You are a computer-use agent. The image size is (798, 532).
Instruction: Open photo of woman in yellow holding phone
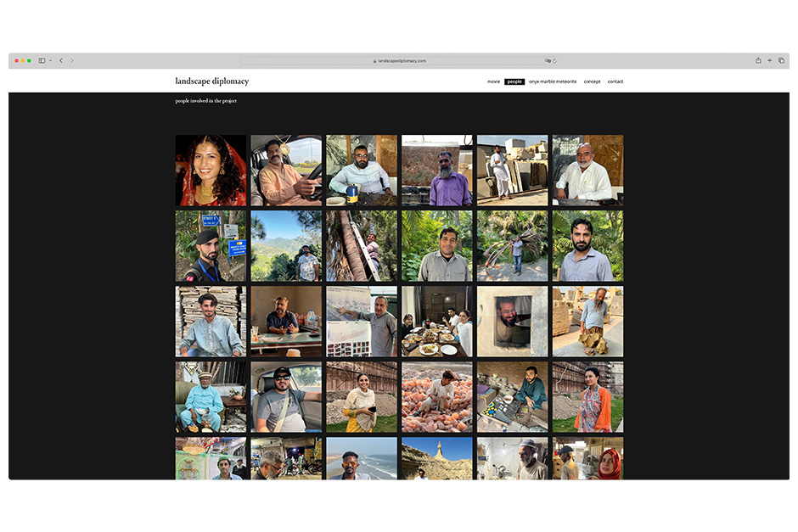pos(362,397)
